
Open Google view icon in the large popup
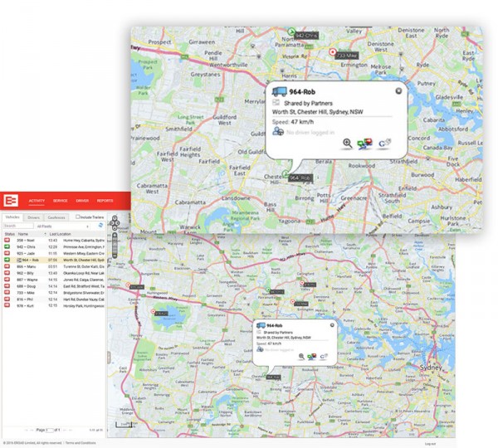point(383,144)
